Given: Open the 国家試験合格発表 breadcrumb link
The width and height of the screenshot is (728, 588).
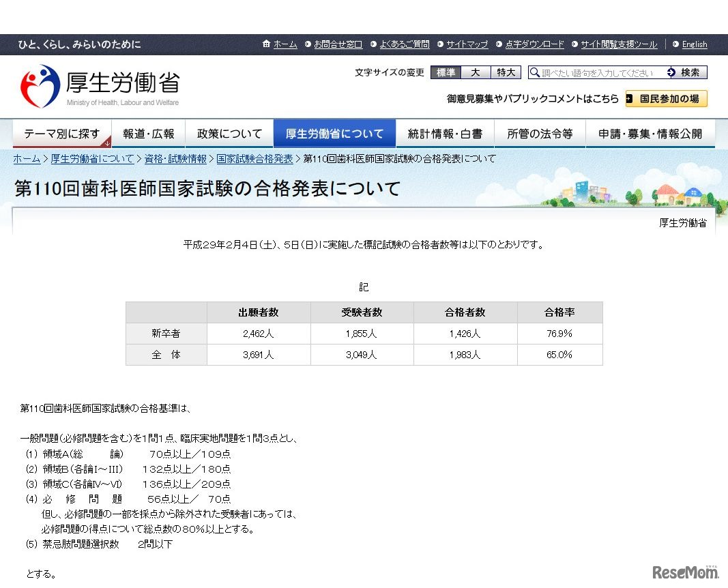Looking at the screenshot, I should coord(254,158).
